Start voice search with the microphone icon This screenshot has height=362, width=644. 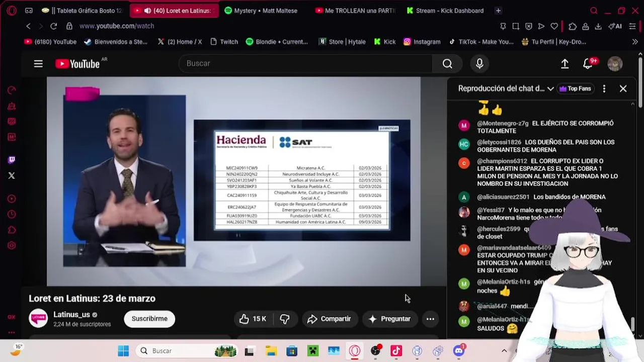(479, 63)
